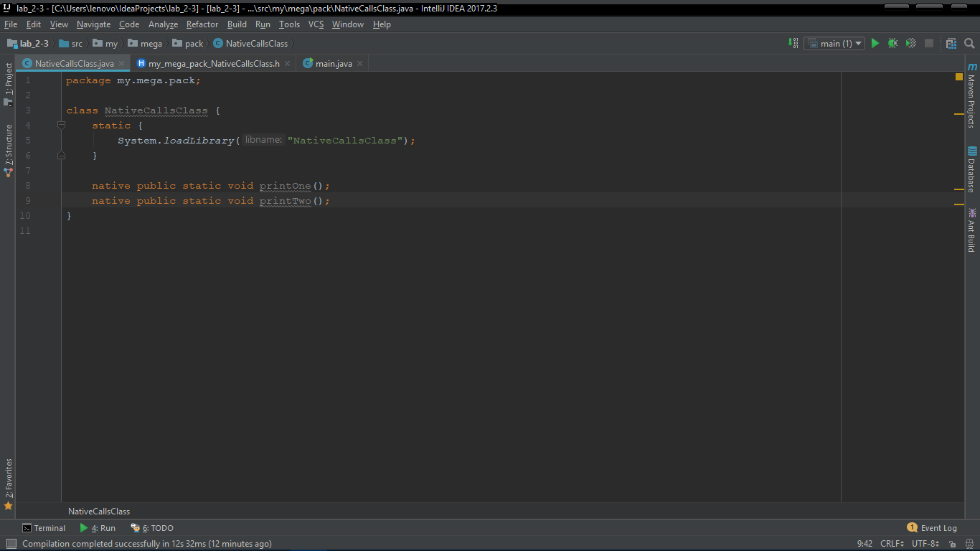
Task: Click the mega breadcrumb folder
Action: (146, 43)
